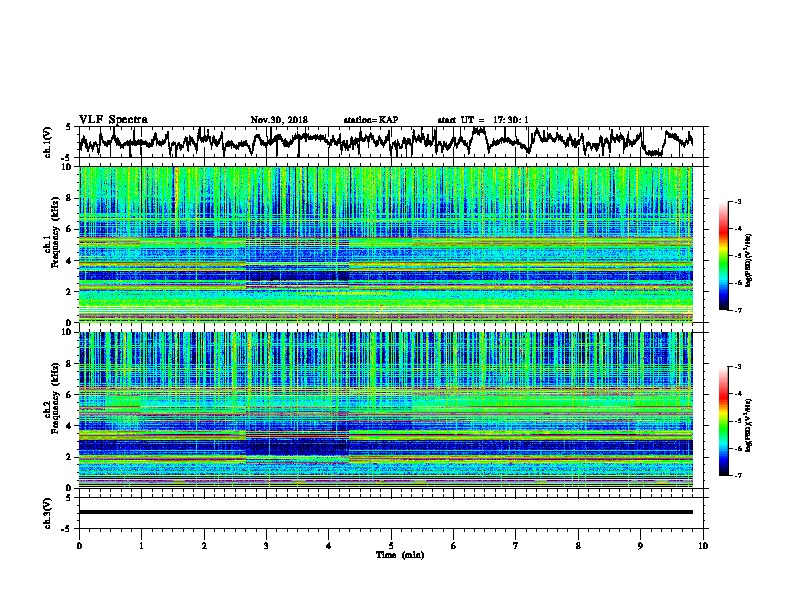Click the 'ch.1(V)' waveform axis label
Screen dimensions: 792x612
click(x=48, y=142)
